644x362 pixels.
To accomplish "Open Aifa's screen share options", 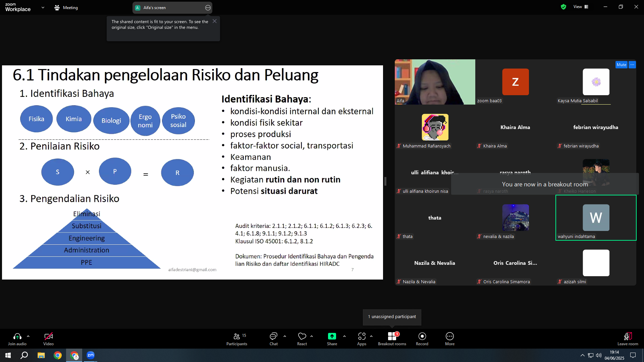I will 208,8.
